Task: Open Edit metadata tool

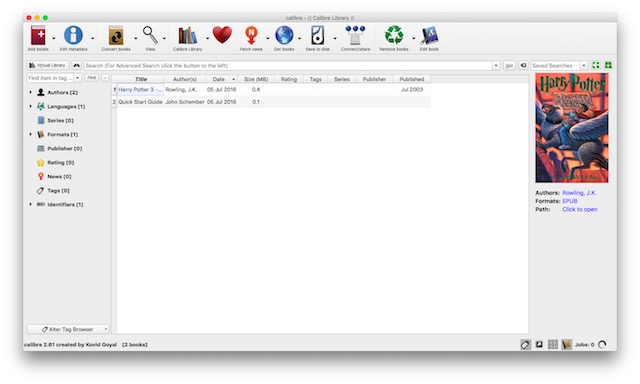Action: [73, 36]
